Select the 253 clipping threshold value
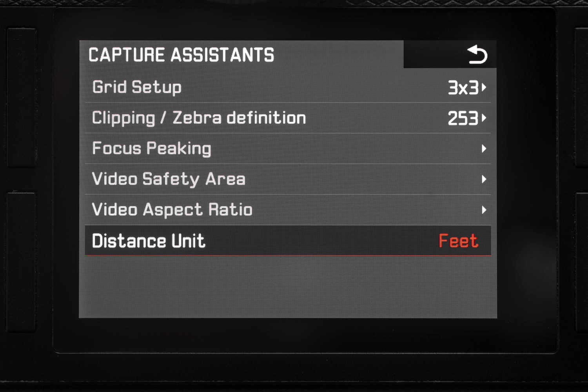Image resolution: width=588 pixels, height=392 pixels. point(463,118)
